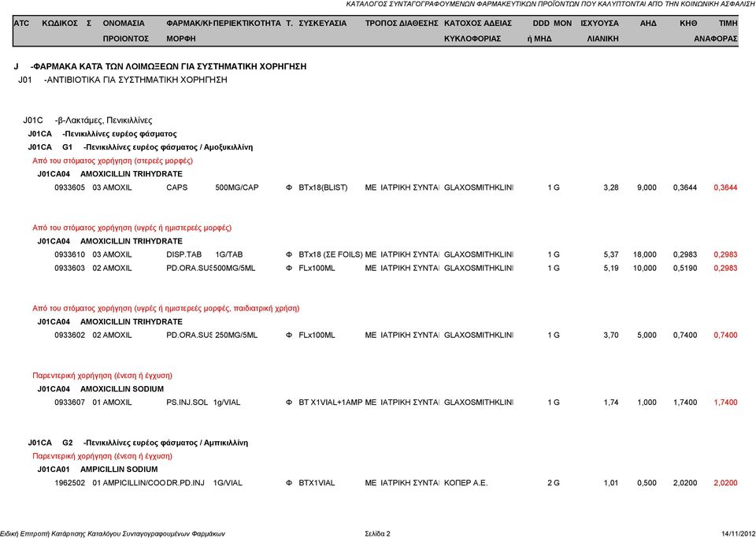Click the red reference price 0,7400
Screen dimensions: 756x538
725,335
